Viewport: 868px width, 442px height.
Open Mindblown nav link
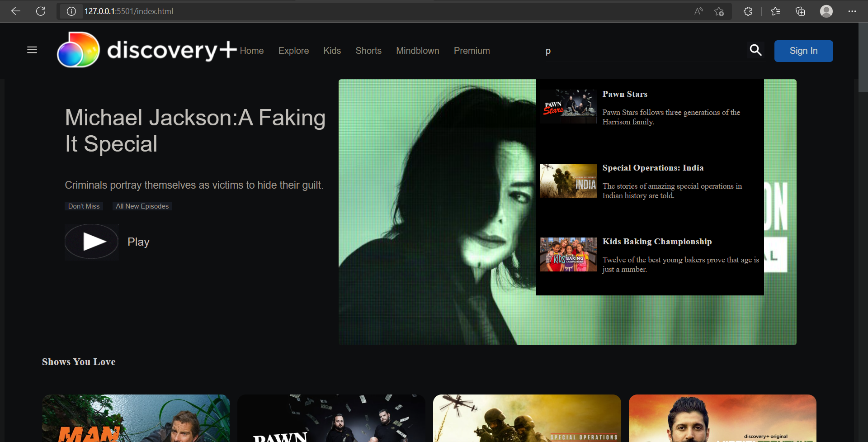[418, 51]
